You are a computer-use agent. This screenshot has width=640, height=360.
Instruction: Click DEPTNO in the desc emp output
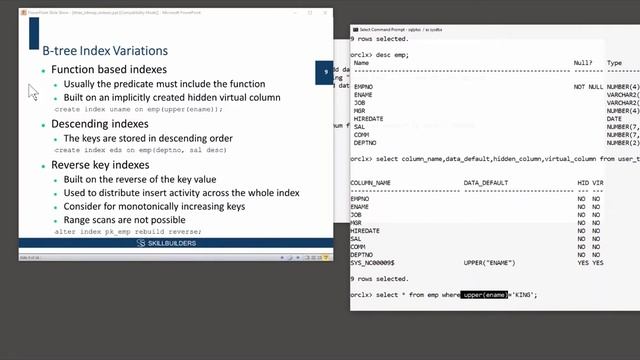click(365, 143)
